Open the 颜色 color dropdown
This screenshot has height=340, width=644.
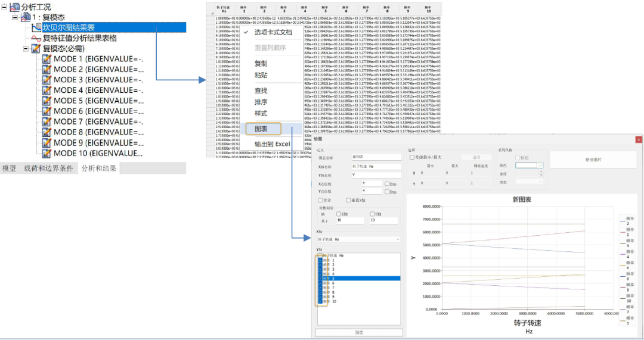pos(540,166)
